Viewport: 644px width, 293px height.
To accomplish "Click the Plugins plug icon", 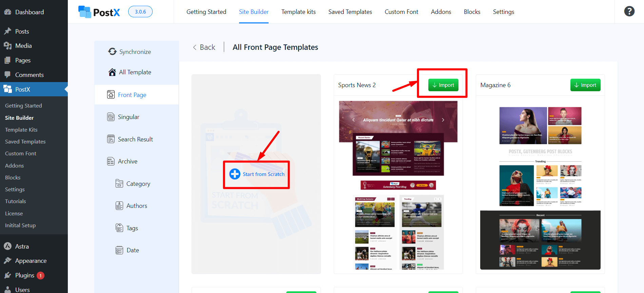I will click(x=8, y=275).
